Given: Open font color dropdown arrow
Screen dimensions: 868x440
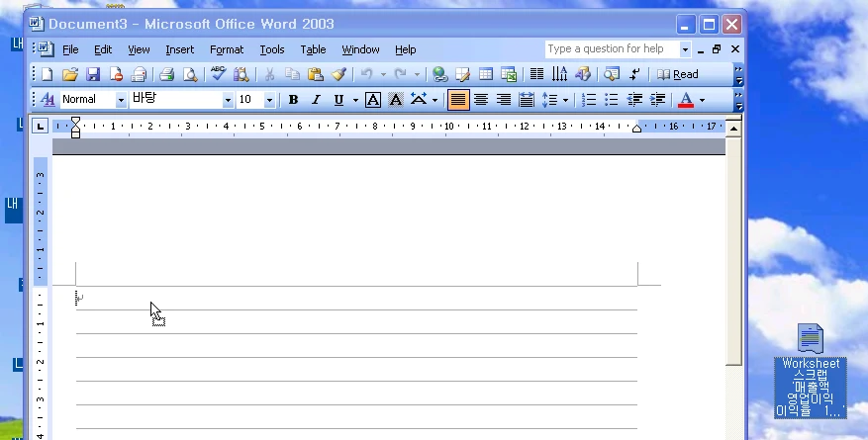Looking at the screenshot, I should point(702,100).
